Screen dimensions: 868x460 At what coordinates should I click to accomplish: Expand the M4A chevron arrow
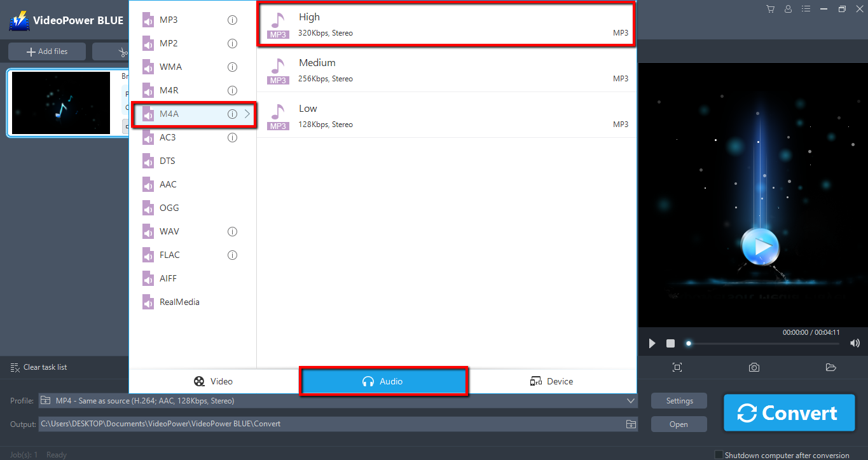(247, 114)
